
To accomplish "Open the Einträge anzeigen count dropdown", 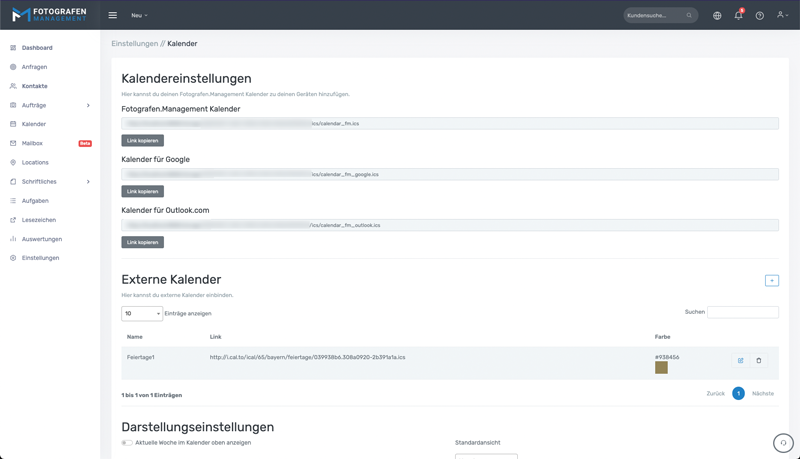I will pos(142,314).
